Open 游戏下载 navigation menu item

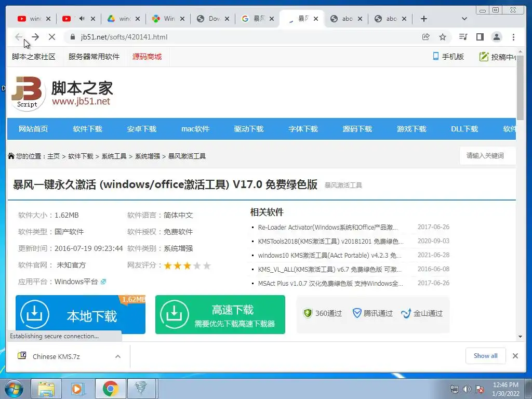pyautogui.click(x=411, y=129)
